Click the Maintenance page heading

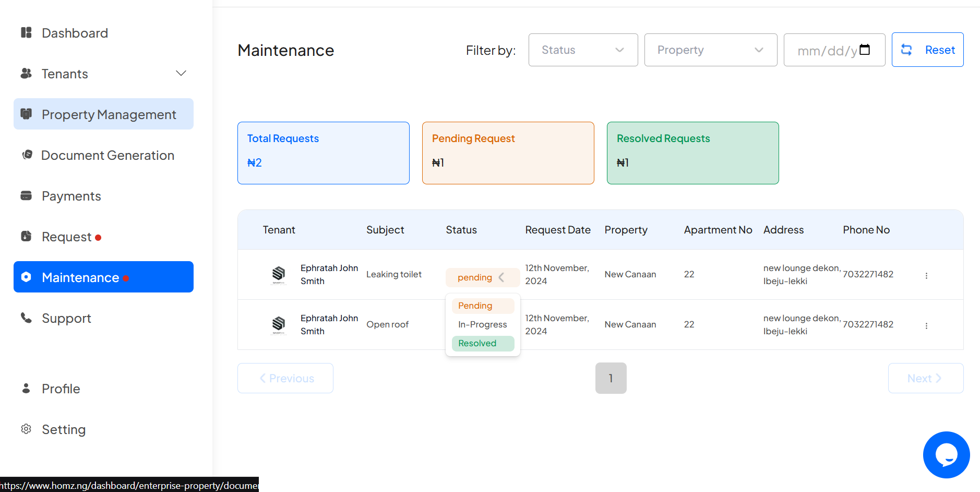click(x=285, y=50)
